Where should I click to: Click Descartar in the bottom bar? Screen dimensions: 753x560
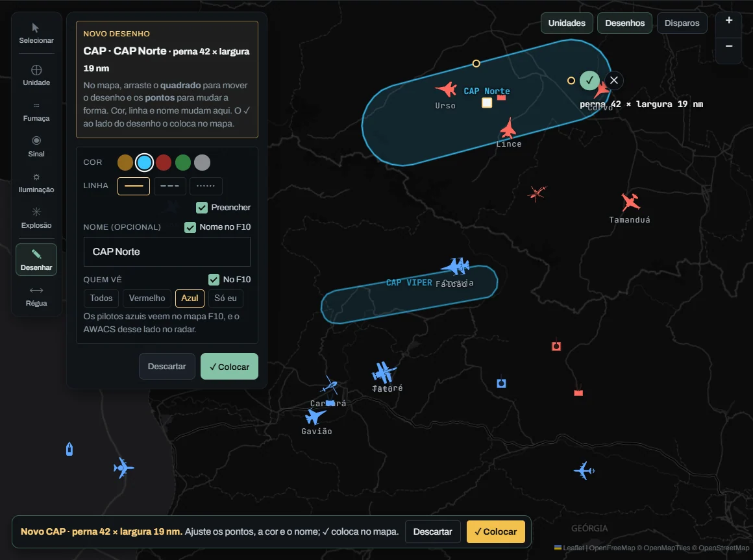tap(433, 531)
